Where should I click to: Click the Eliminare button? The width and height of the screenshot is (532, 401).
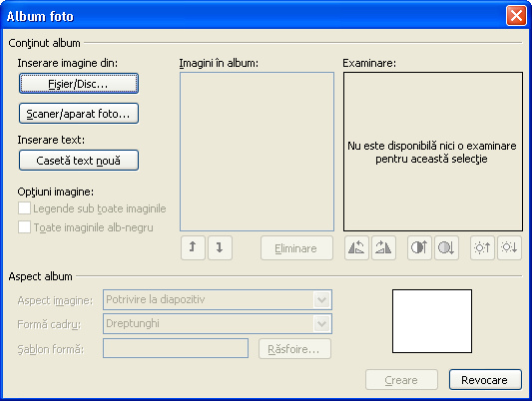(x=296, y=248)
